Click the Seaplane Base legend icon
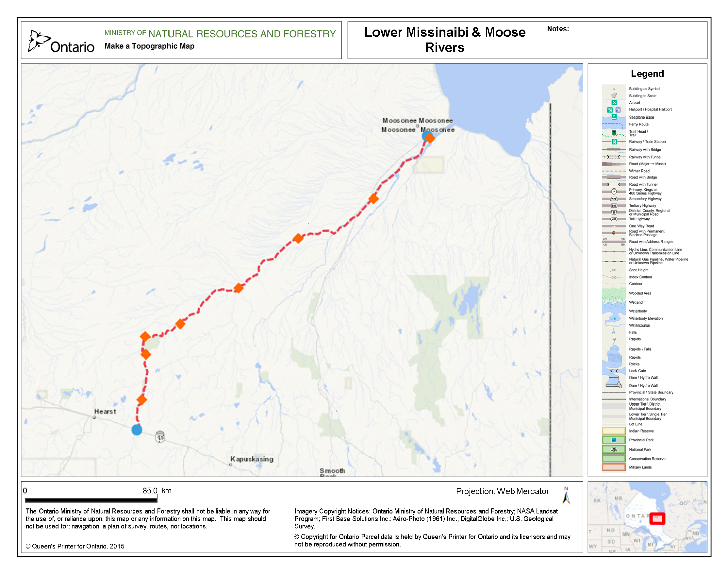The image size is (728, 574). click(x=614, y=117)
